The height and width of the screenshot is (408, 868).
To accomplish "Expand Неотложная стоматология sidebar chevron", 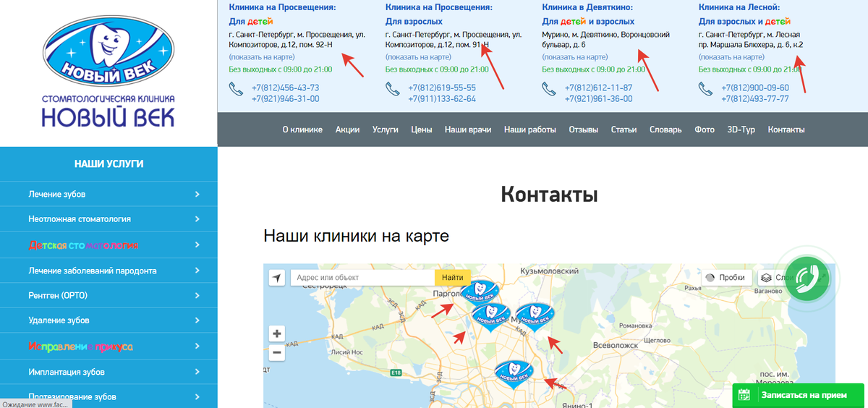I will point(197,218).
